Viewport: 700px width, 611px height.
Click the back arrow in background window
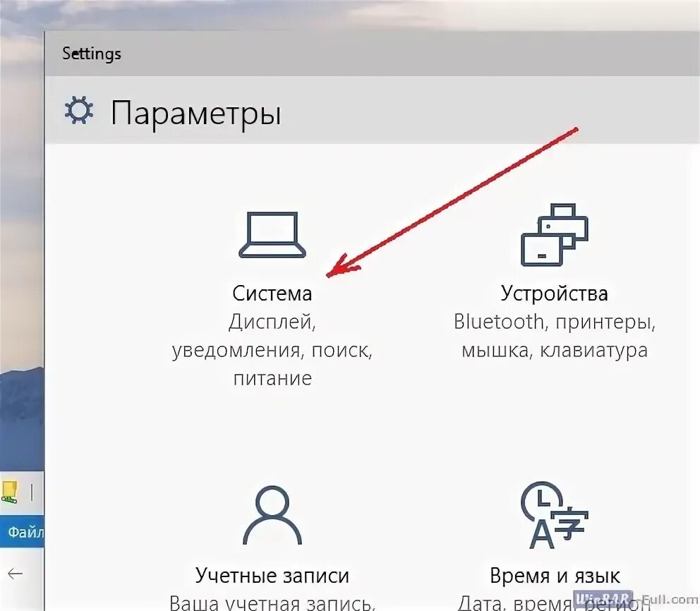(x=16, y=574)
